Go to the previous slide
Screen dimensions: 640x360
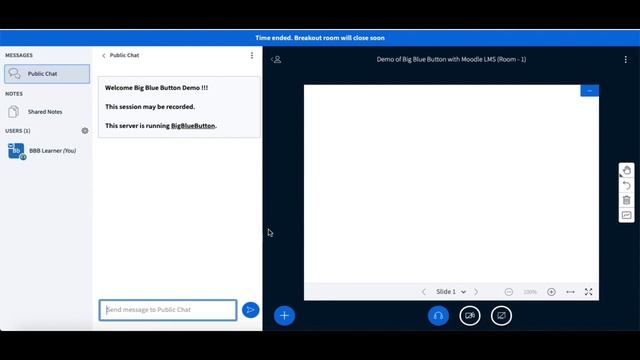coord(424,292)
